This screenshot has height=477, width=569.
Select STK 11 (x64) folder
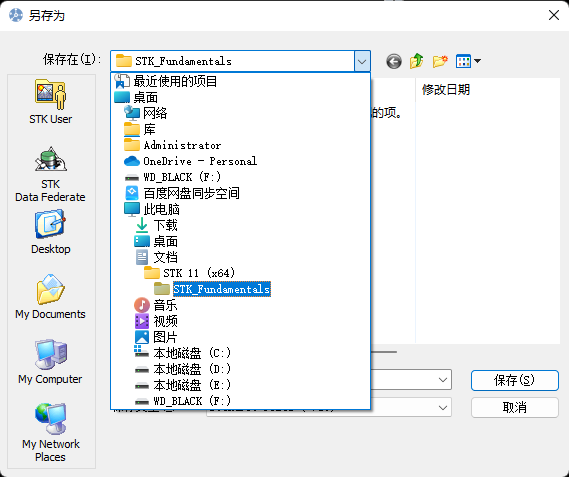[x=189, y=273]
